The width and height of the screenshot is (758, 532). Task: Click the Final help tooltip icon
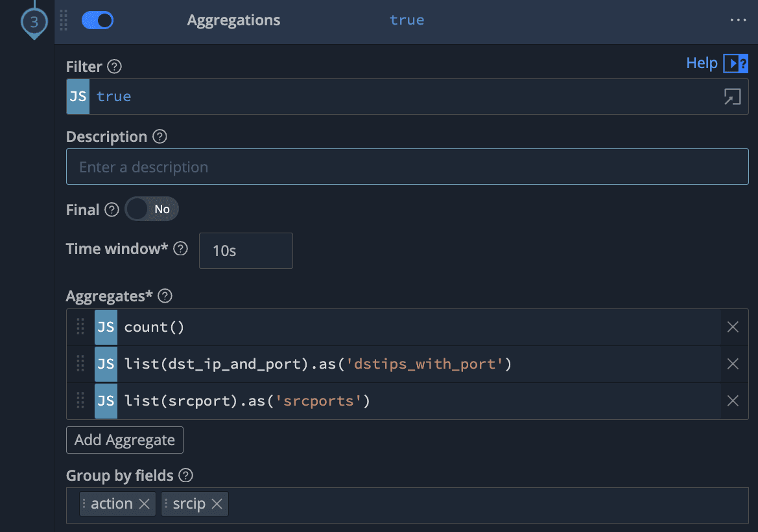tap(112, 210)
